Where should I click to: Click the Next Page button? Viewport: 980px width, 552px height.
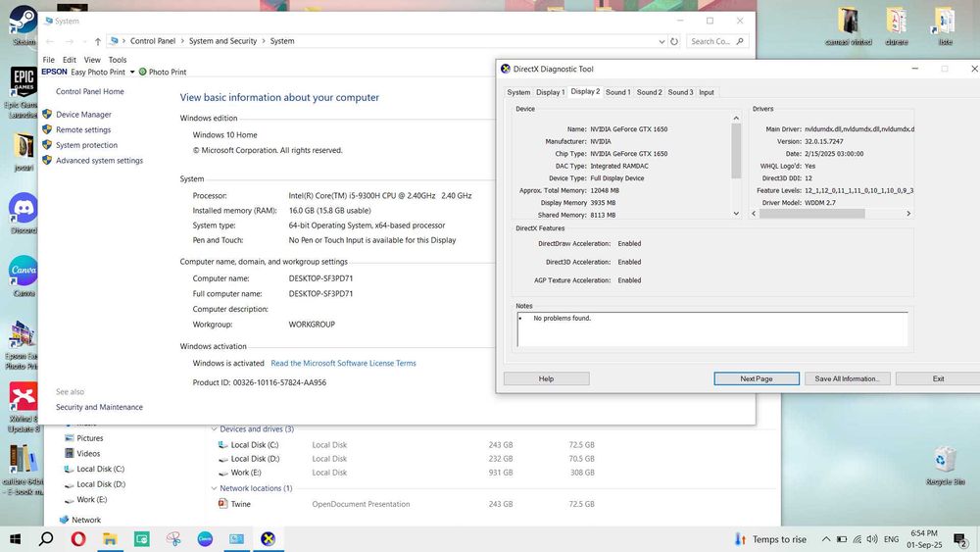click(757, 378)
